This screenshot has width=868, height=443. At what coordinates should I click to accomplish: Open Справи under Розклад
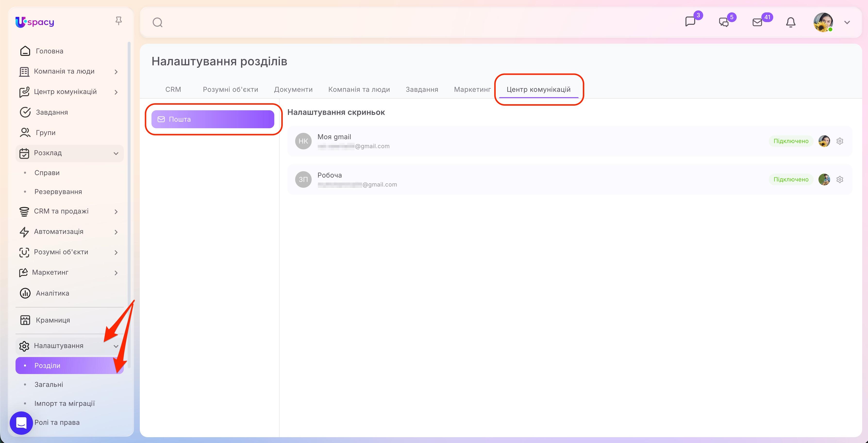[x=47, y=173]
